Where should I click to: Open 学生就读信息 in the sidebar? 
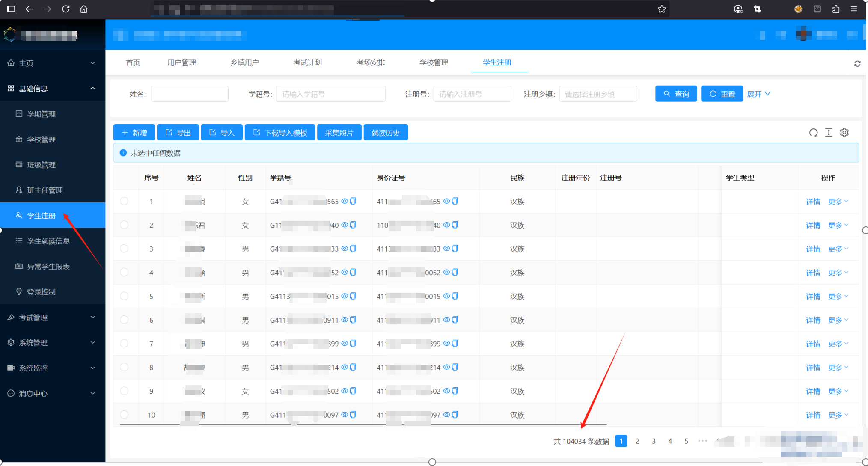48,241
